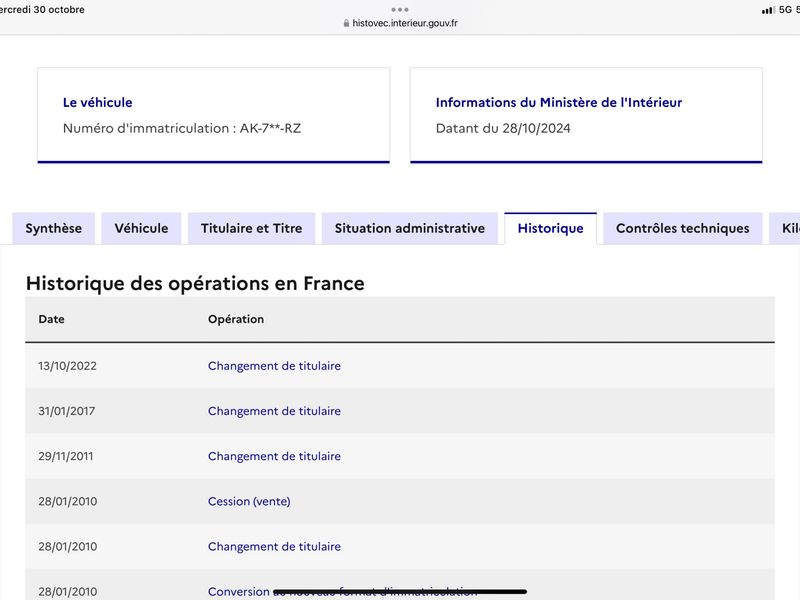Click the registration number AK-7**-RZ text

[270, 128]
